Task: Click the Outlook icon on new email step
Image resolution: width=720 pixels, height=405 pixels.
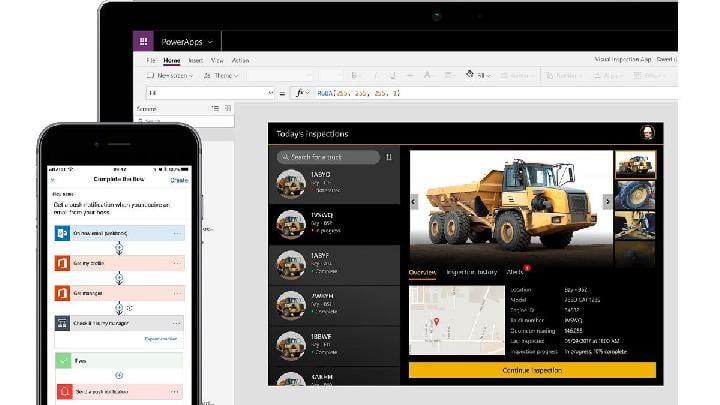Action: click(62, 233)
